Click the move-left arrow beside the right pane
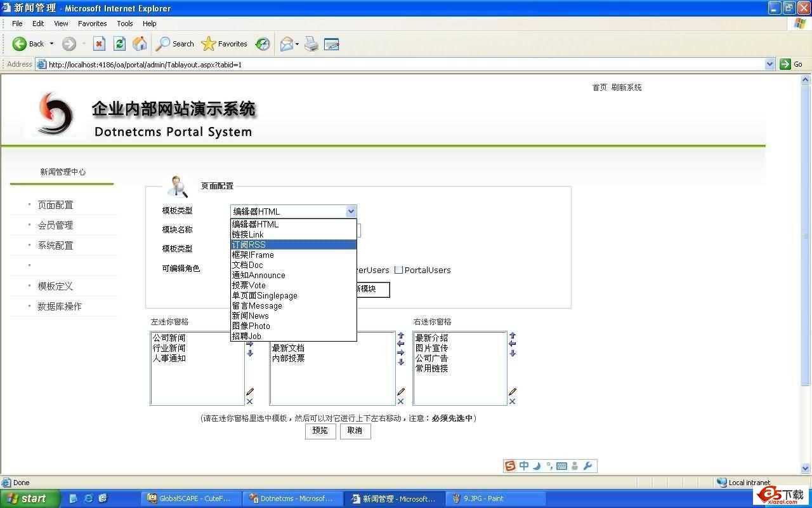 [x=513, y=344]
